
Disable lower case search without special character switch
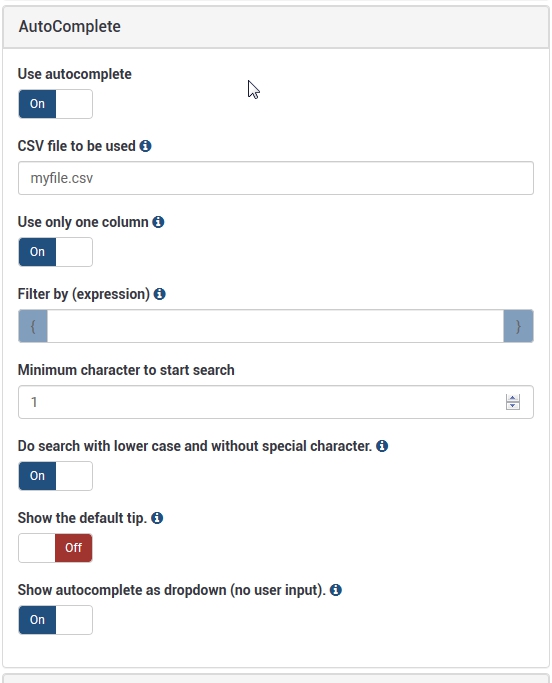point(55,476)
